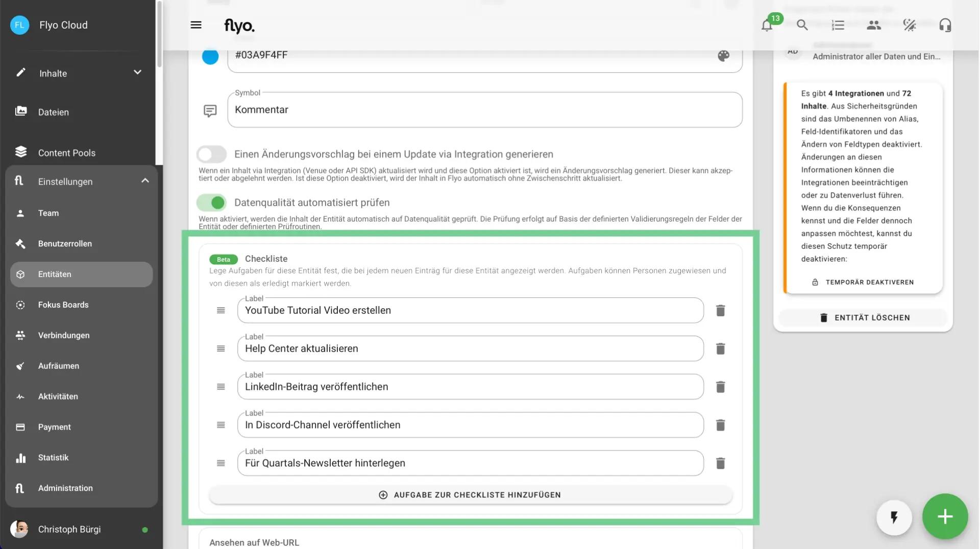Click the Flyo Cloud workspace avatar
The image size is (980, 549).
20,25
